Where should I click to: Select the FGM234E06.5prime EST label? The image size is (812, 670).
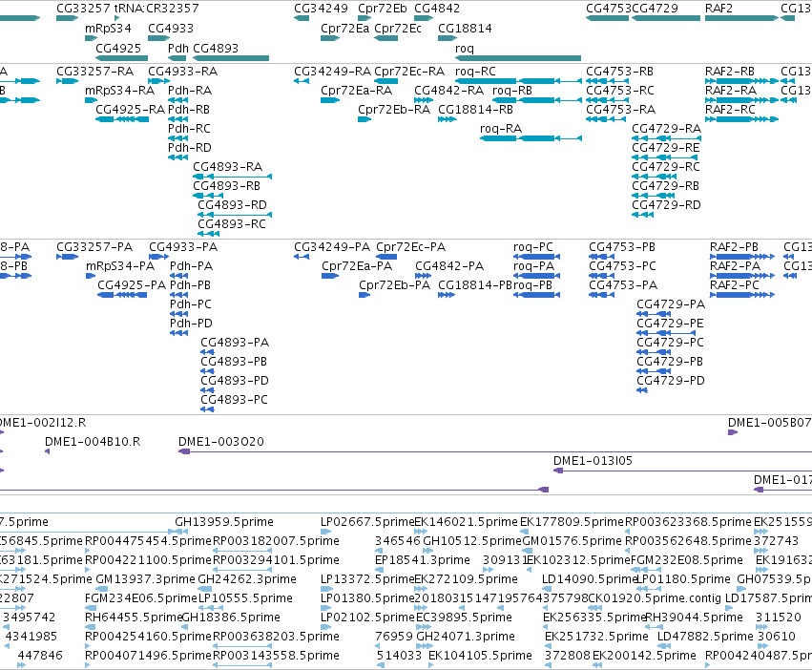coord(141,598)
